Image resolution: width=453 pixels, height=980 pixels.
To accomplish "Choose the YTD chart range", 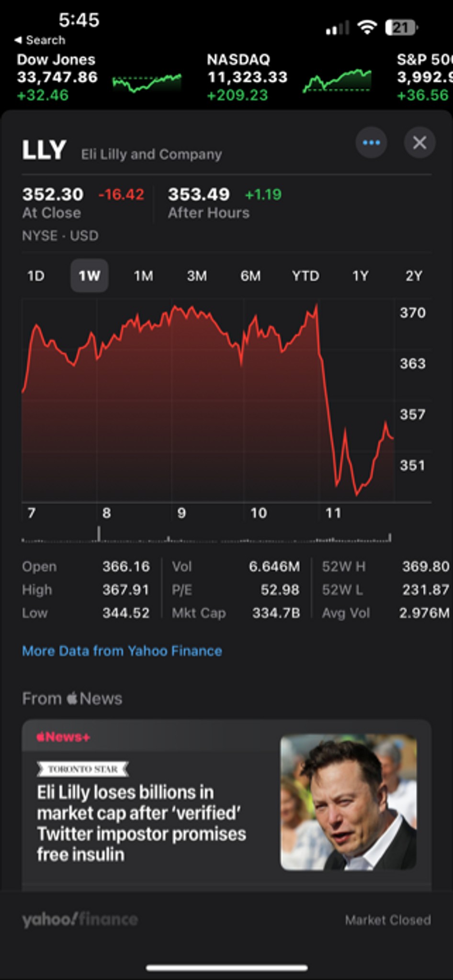I will point(306,276).
